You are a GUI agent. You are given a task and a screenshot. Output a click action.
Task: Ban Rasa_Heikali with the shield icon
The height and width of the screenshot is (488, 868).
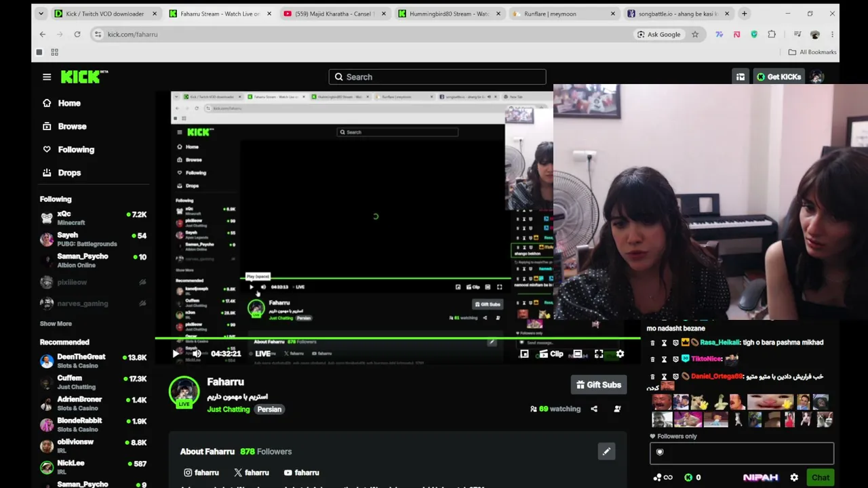coord(675,343)
